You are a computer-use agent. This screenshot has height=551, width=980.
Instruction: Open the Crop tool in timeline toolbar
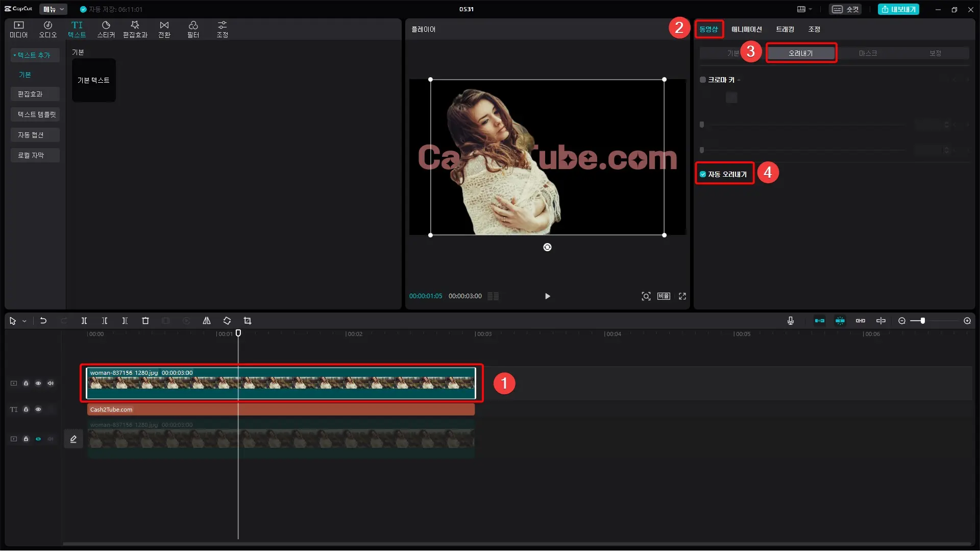248,321
